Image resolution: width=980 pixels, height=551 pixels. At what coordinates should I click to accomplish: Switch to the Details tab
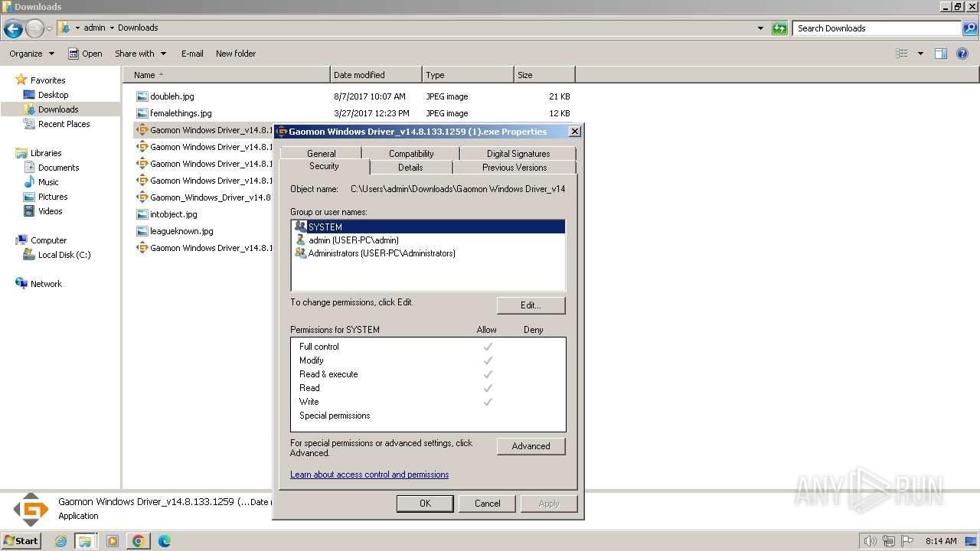tap(410, 168)
